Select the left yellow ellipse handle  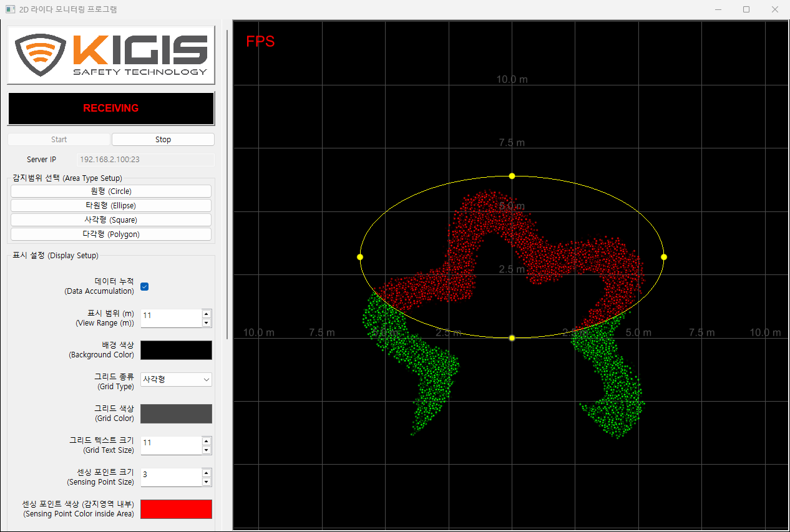click(360, 257)
